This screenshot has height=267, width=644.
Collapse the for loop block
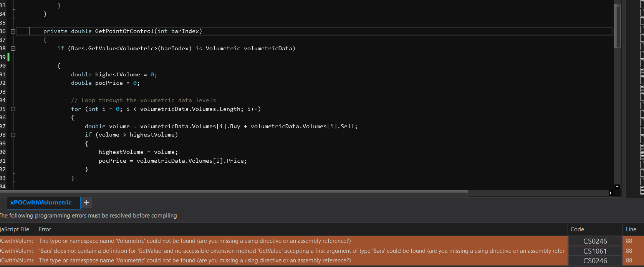pos(13,109)
